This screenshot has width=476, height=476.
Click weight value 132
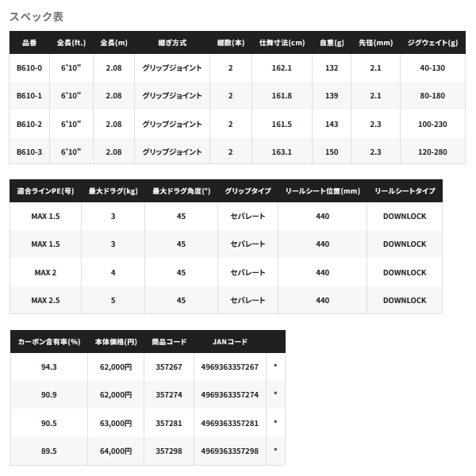coord(332,68)
